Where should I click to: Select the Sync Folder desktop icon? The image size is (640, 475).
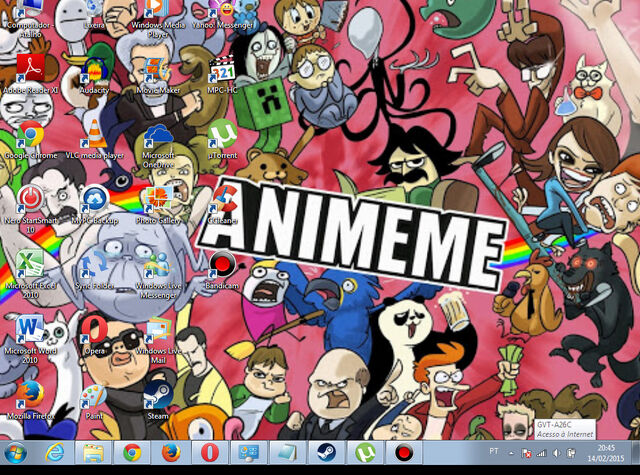94,270
